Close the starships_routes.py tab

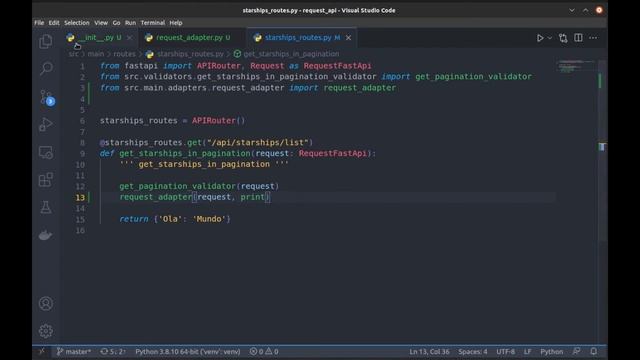pos(348,38)
